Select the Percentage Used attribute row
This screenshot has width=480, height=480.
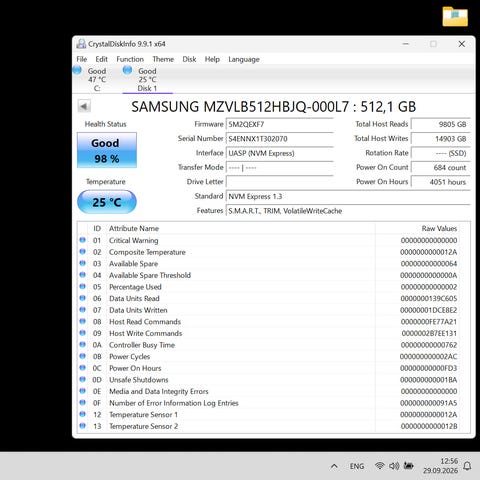tap(274, 287)
